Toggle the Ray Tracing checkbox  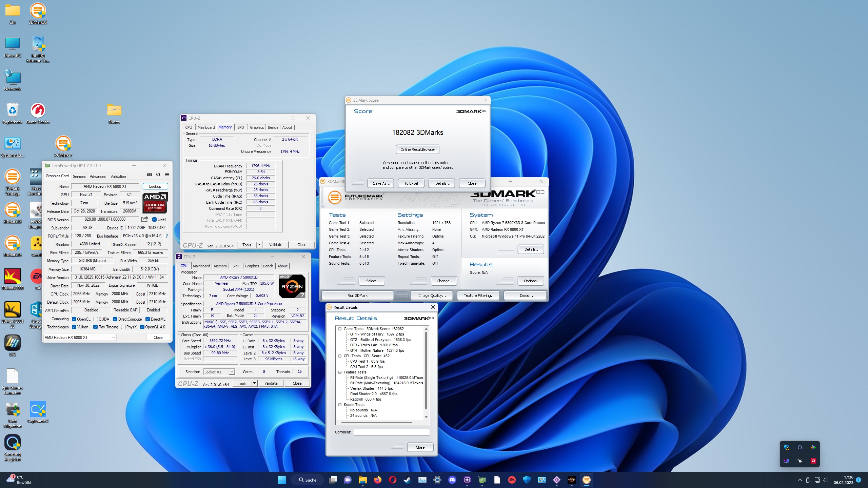tap(95, 327)
